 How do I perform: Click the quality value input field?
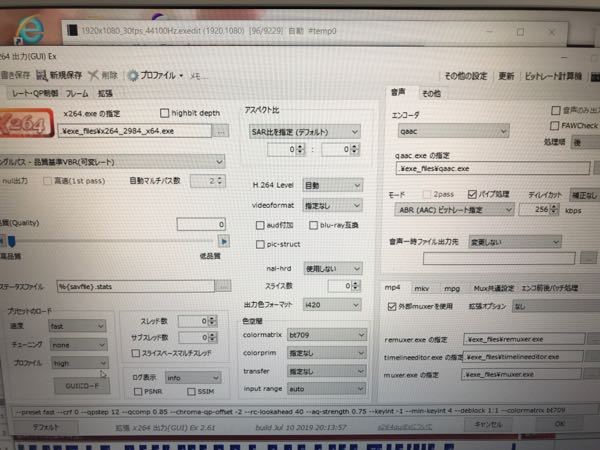pos(201,224)
